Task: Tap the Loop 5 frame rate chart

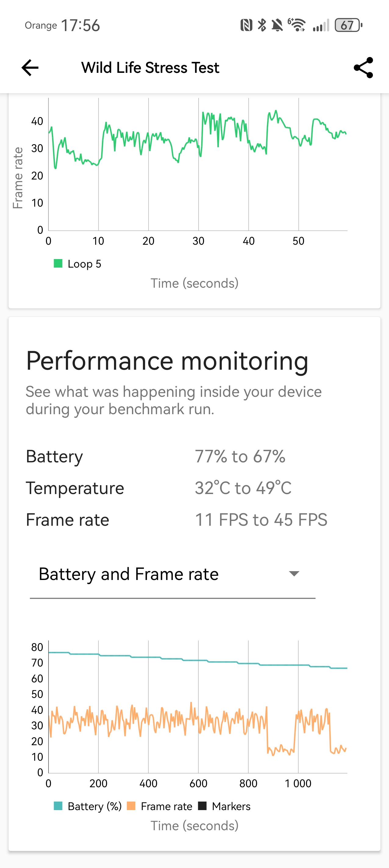Action: tap(198, 165)
